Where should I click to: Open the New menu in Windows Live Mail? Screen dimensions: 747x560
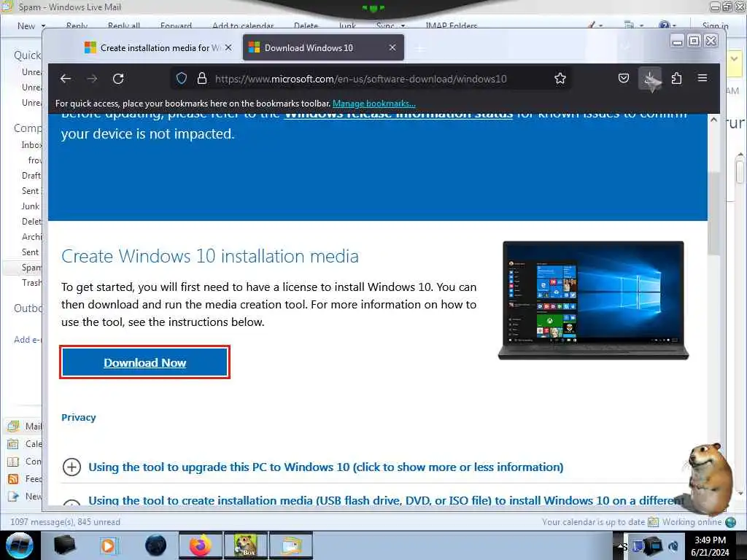click(x=31, y=26)
